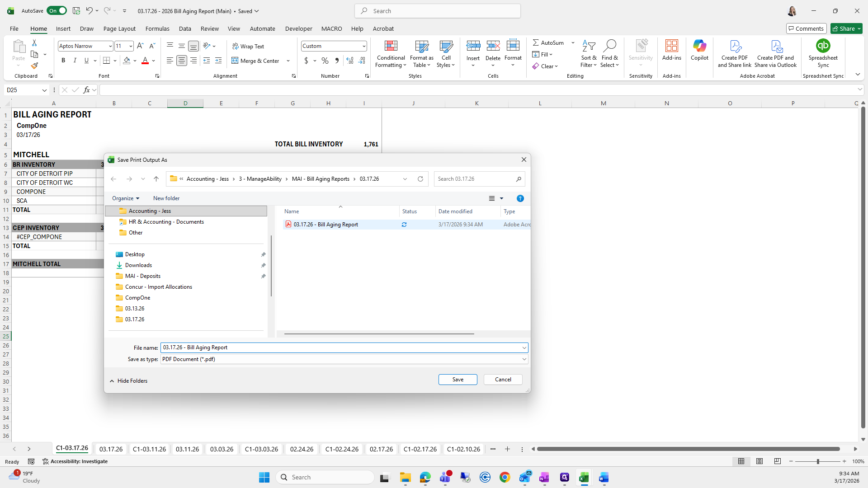Viewport: 868px width, 488px height.
Task: Click the Copilot icon in ribbon
Action: click(x=699, y=46)
